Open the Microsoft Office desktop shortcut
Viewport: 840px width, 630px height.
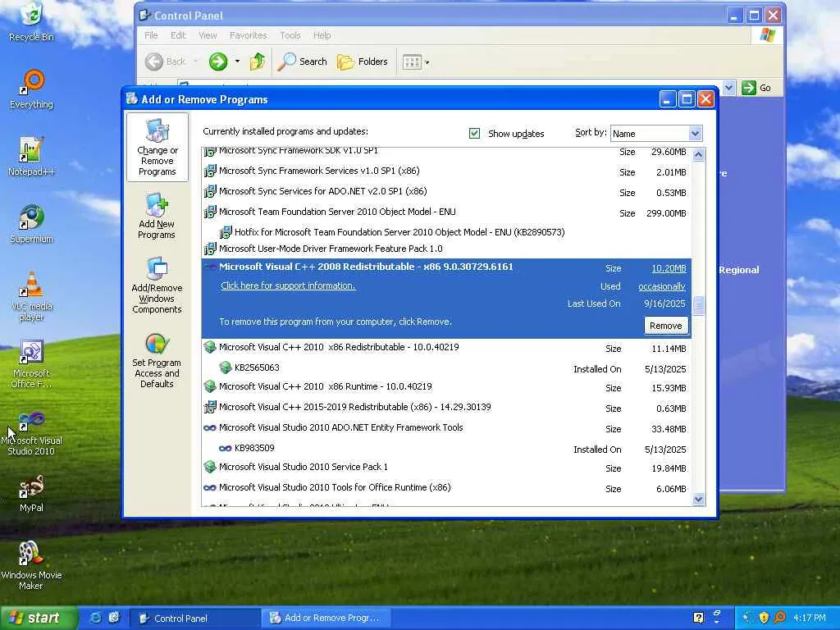[x=32, y=364]
